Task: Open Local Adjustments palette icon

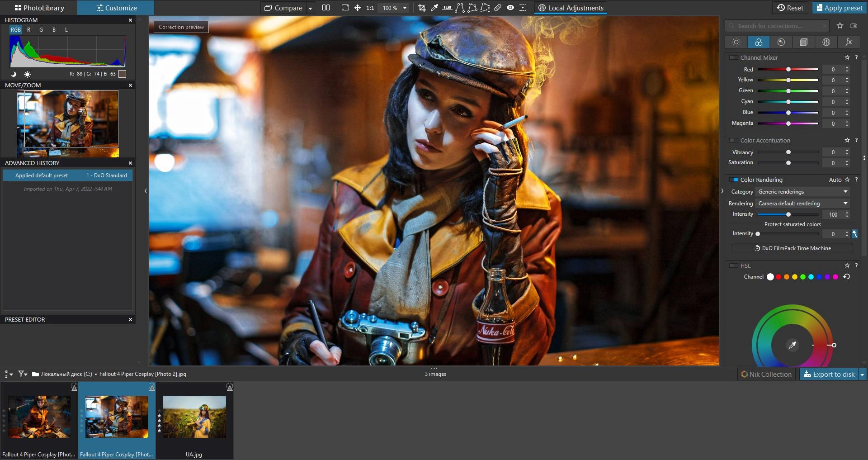Action: pyautogui.click(x=826, y=42)
